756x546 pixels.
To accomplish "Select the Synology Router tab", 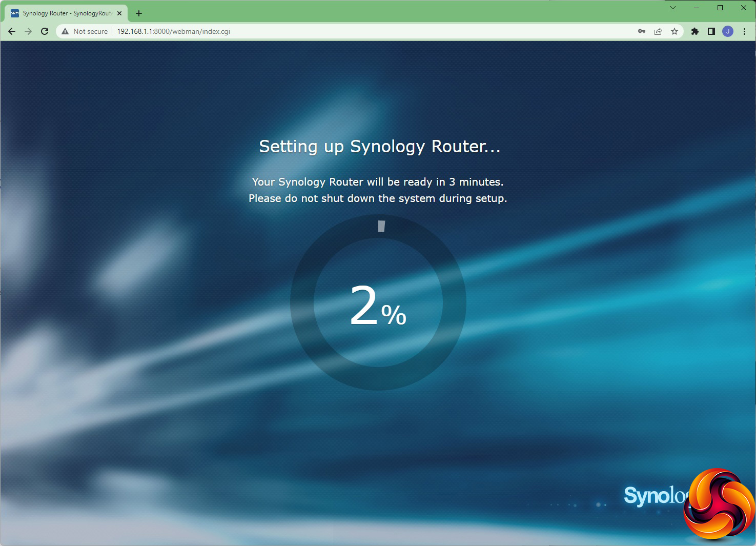I will pos(66,13).
